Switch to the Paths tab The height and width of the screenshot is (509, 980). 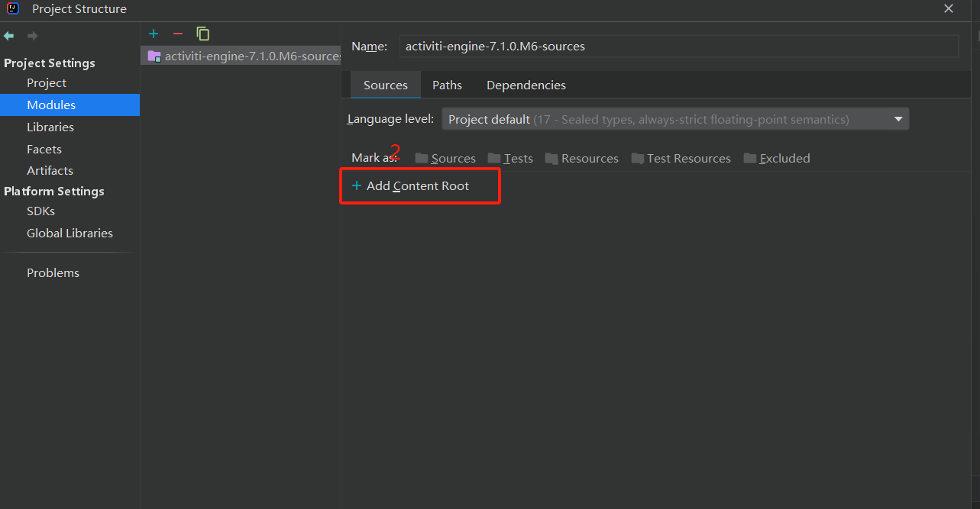tap(447, 85)
